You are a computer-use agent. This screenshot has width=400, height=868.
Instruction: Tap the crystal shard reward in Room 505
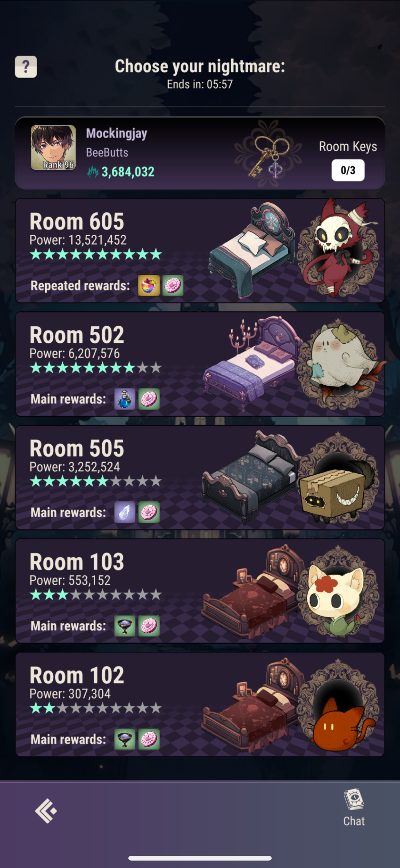[x=125, y=512]
